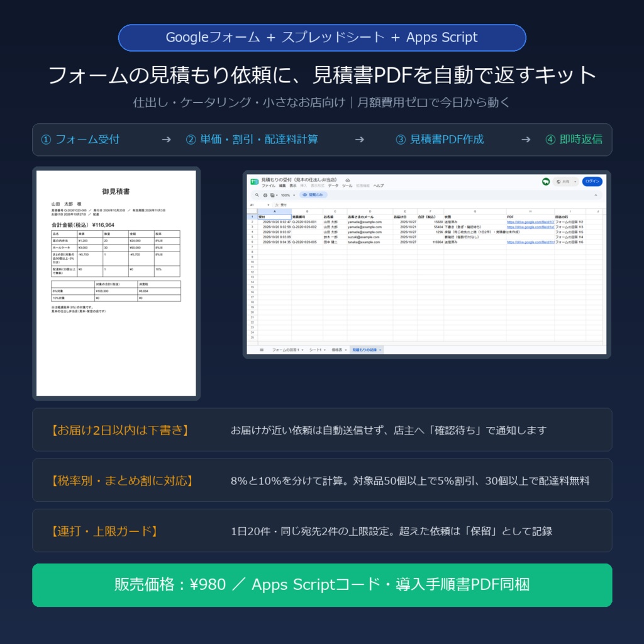
Task: Open the データ menu
Action: (333, 186)
